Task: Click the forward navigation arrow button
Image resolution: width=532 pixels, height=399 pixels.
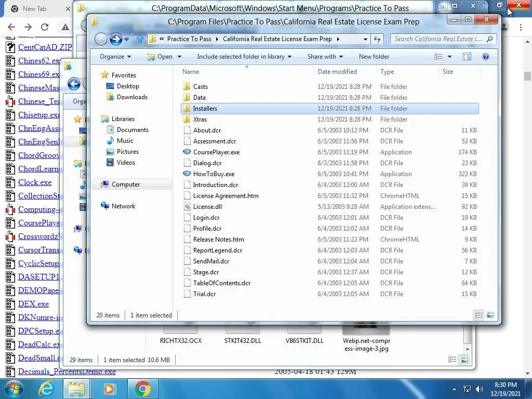Action: point(116,39)
